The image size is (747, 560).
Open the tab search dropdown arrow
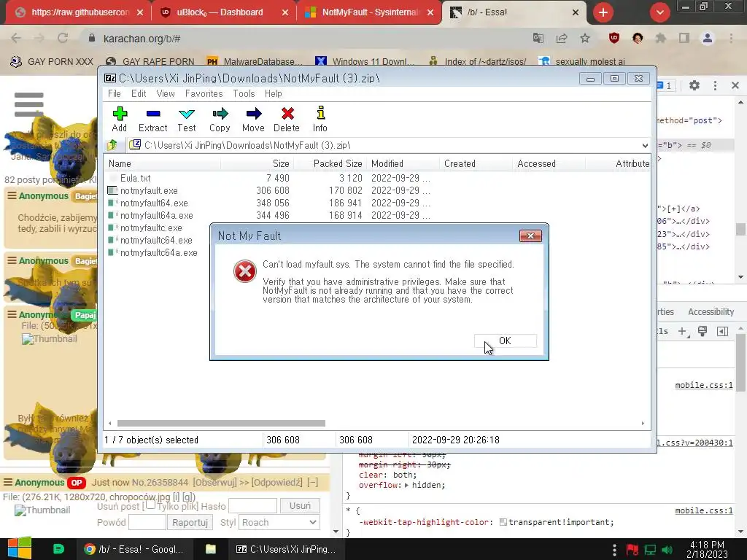coord(659,12)
